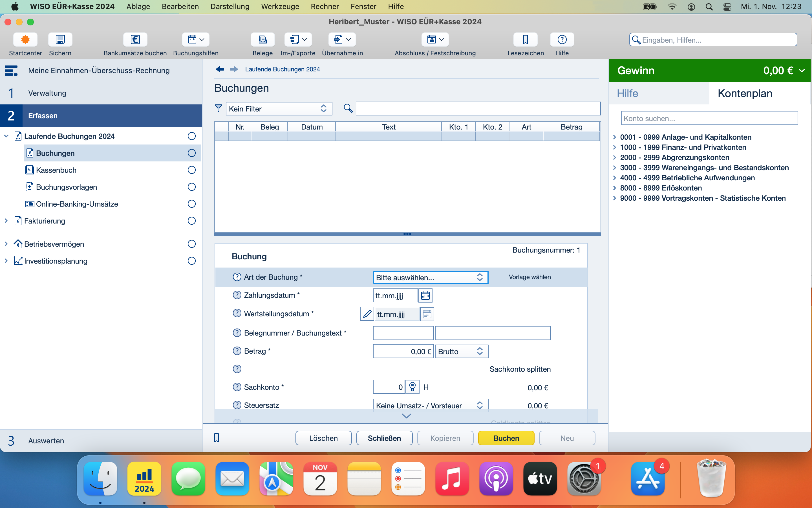The width and height of the screenshot is (812, 508).
Task: Click the filter funnel icon
Action: (x=219, y=108)
